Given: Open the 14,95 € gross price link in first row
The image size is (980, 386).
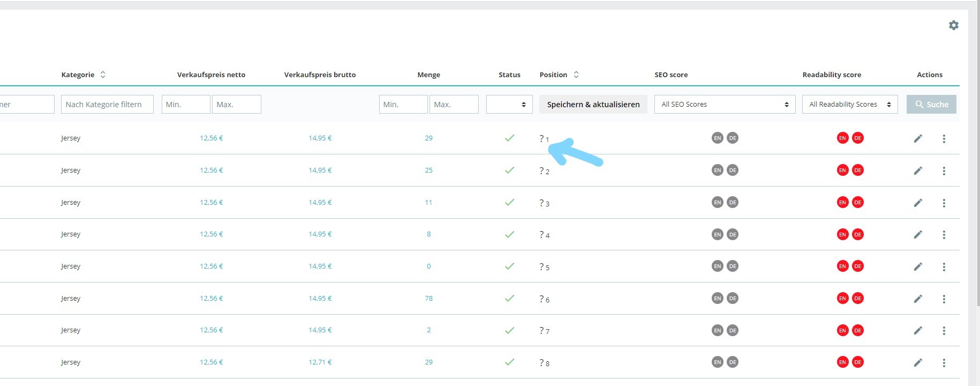Looking at the screenshot, I should coord(320,138).
